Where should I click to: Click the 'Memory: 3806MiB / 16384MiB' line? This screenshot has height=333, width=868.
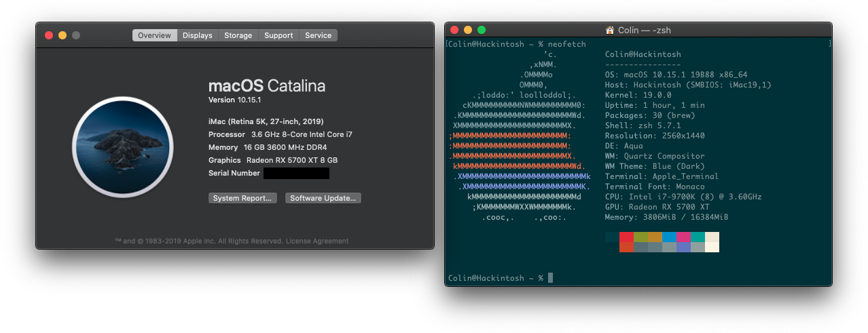tap(667, 217)
